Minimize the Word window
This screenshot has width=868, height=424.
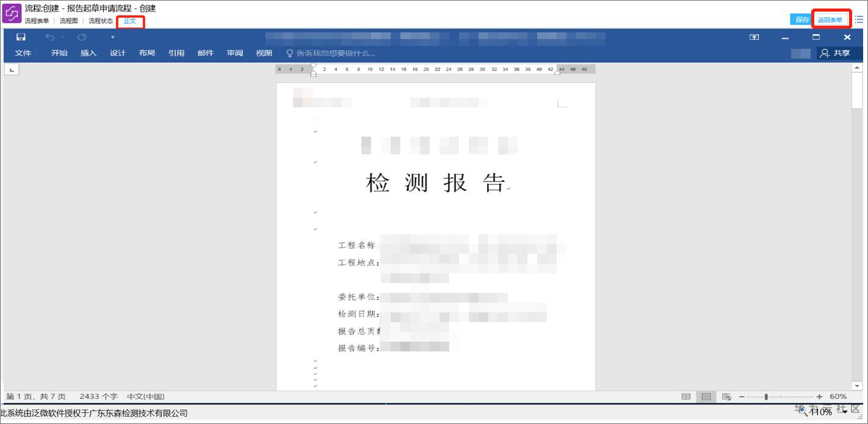786,37
